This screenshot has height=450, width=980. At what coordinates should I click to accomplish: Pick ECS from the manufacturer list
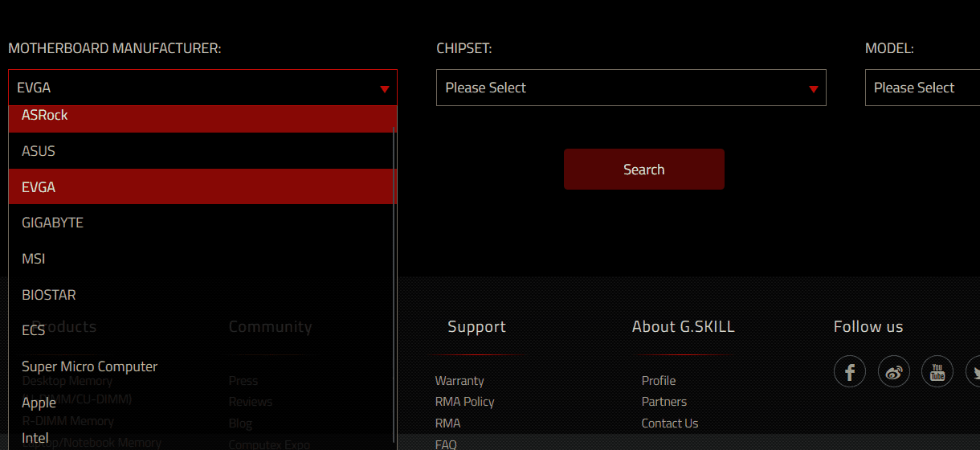[x=202, y=330]
